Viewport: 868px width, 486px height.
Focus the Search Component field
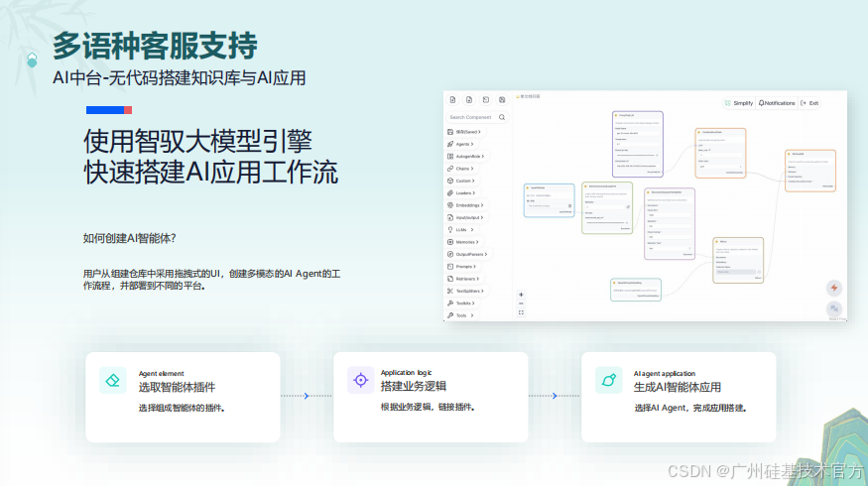point(477,117)
